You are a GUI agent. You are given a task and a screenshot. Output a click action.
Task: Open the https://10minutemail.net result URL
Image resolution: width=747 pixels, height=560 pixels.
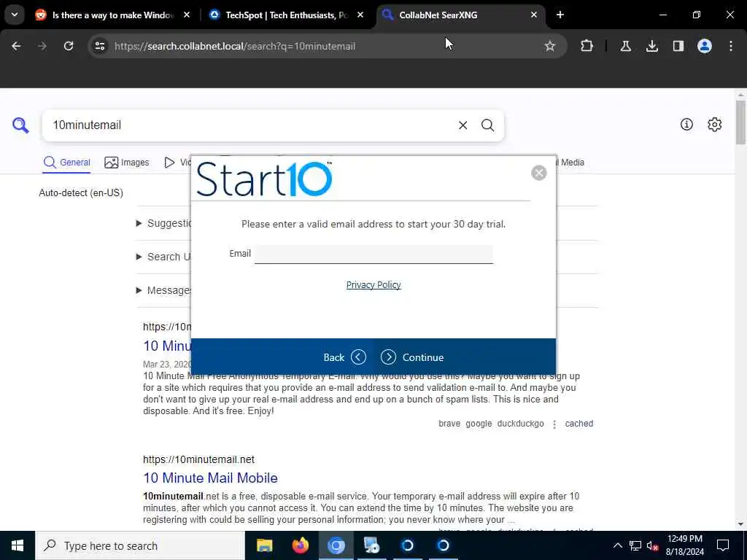click(x=198, y=459)
